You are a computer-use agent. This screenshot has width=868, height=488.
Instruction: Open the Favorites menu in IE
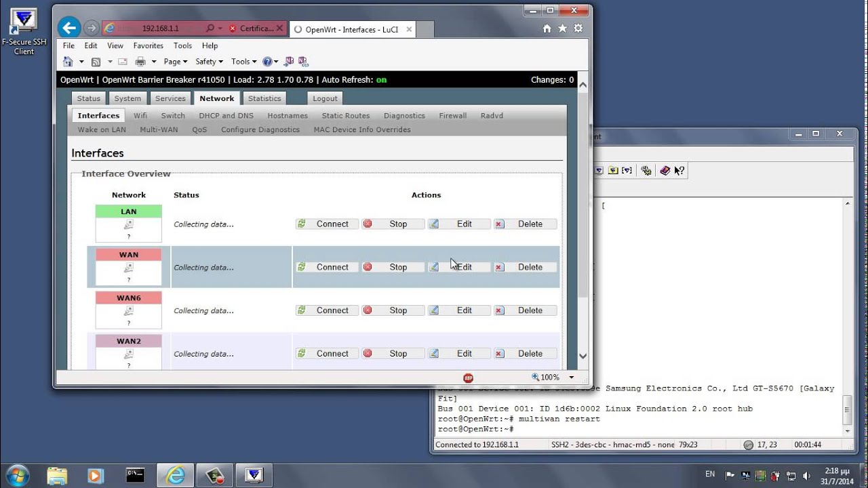point(148,45)
